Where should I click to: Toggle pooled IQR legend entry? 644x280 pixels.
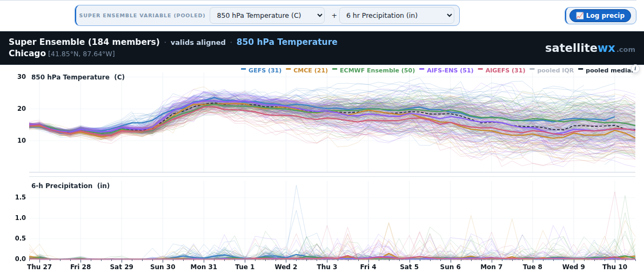pos(552,70)
